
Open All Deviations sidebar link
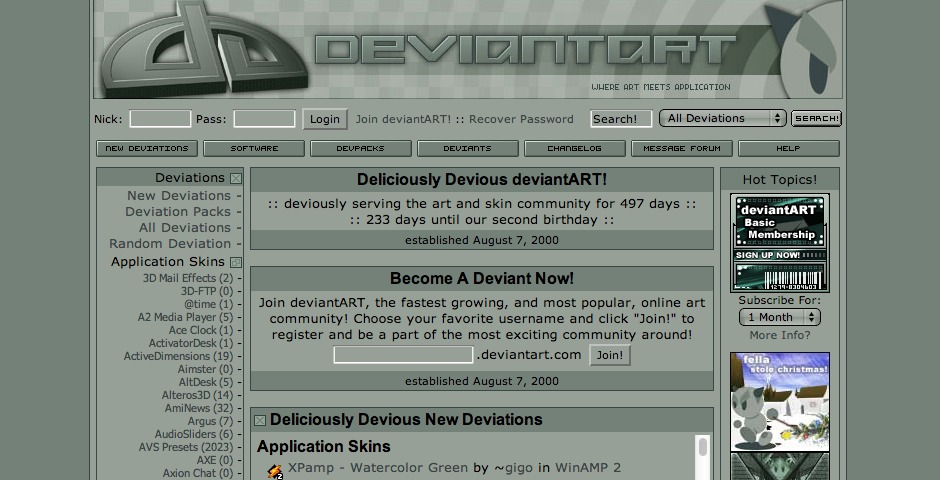(x=185, y=228)
